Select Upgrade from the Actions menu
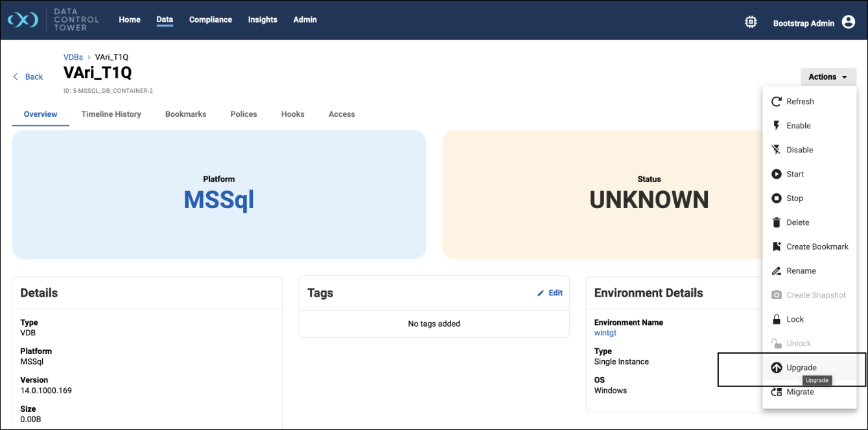Viewport: 868px width, 430px height. pyautogui.click(x=801, y=368)
